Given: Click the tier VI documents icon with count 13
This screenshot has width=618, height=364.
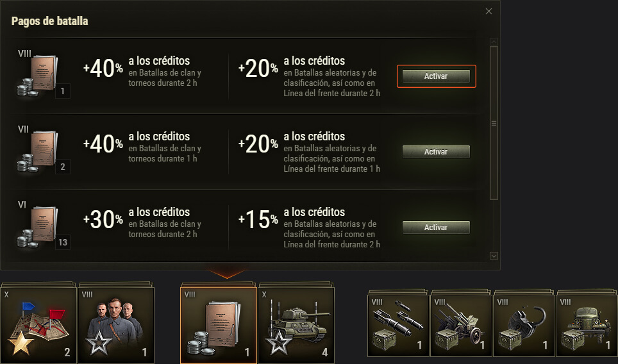Looking at the screenshot, I should coord(37,227).
